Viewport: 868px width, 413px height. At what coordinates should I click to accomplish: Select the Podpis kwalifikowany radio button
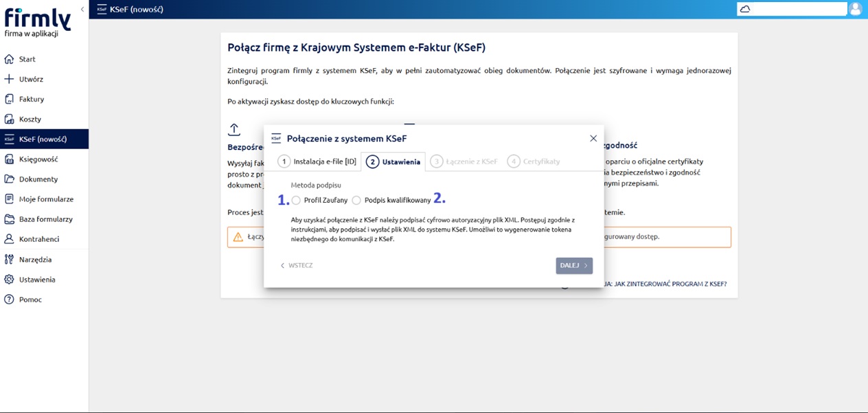[356, 201]
